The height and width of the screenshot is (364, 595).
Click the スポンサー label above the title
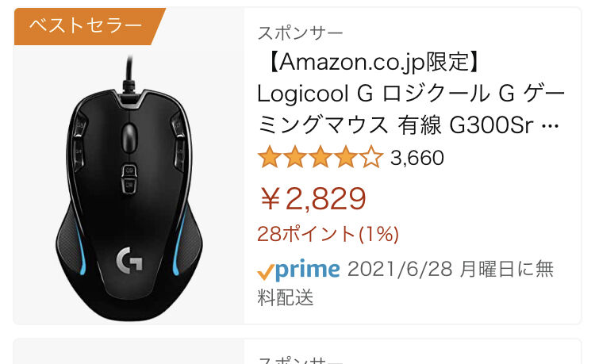[x=300, y=33]
